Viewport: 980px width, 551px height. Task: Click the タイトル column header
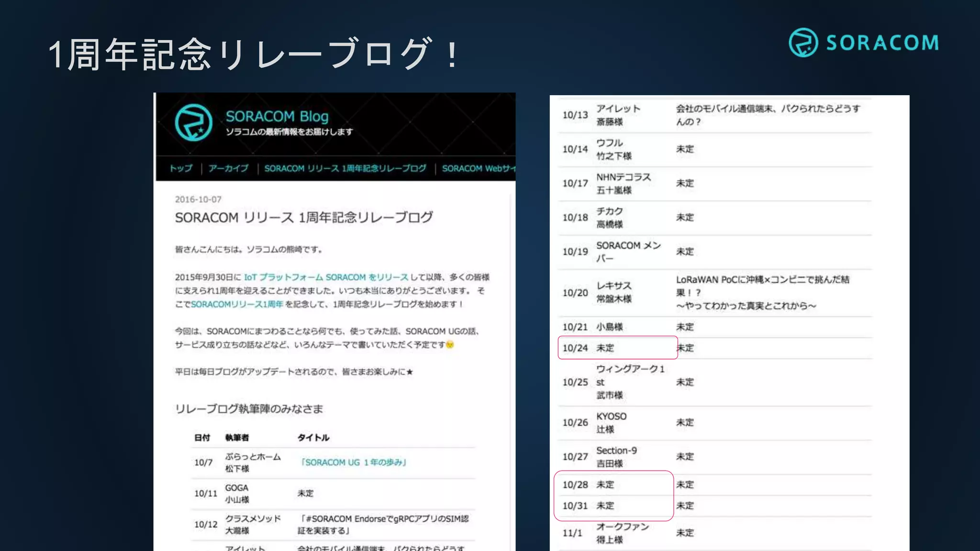pyautogui.click(x=313, y=438)
